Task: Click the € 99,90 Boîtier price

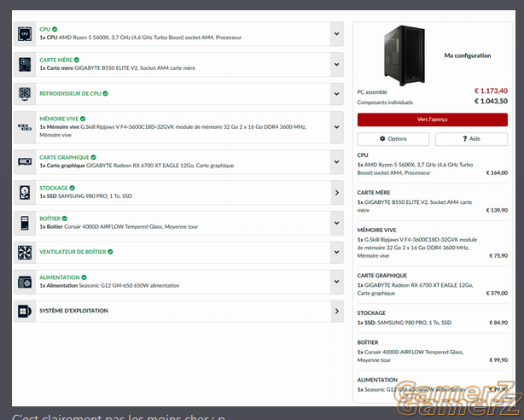Action: click(x=498, y=360)
